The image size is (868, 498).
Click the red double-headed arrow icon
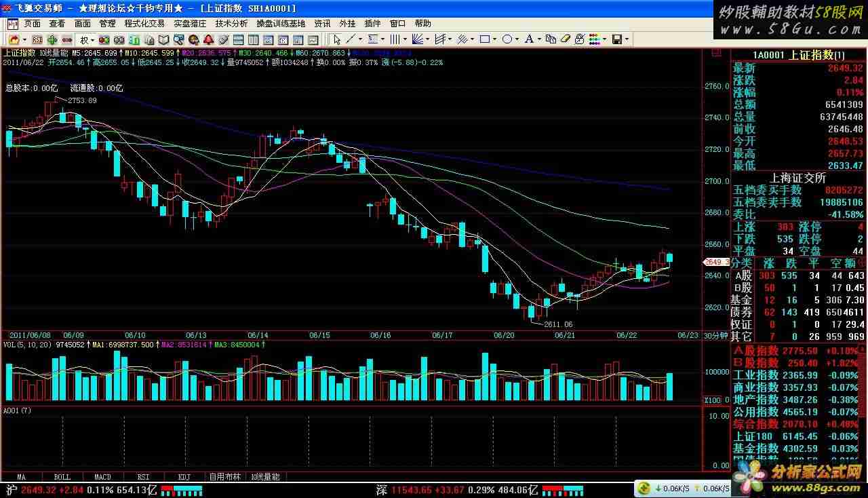67,39
